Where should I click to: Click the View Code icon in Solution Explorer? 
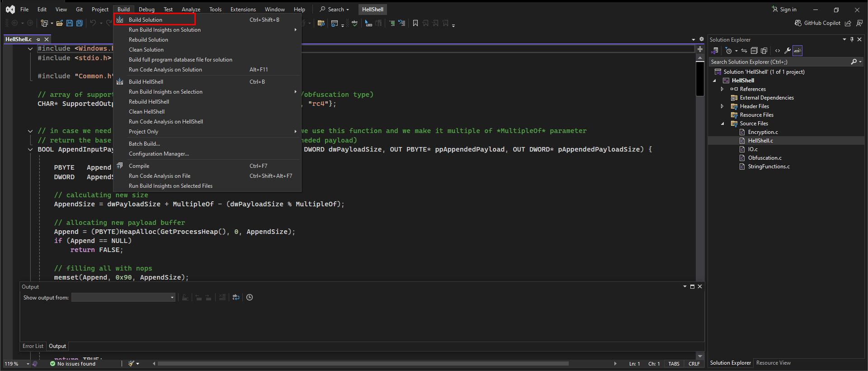(x=778, y=51)
